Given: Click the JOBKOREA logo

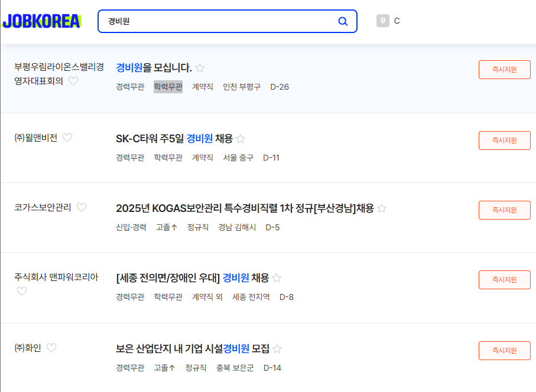Looking at the screenshot, I should 41,21.
